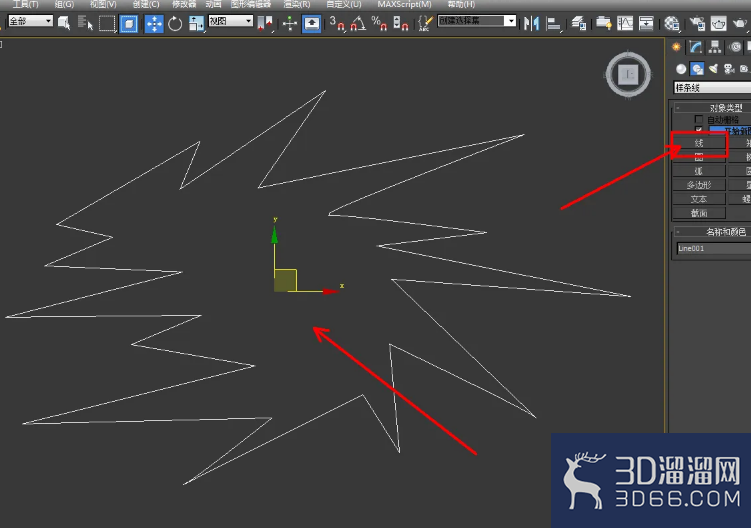Select Geometry category sphere icon
This screenshot has width=751, height=528.
[x=681, y=69]
